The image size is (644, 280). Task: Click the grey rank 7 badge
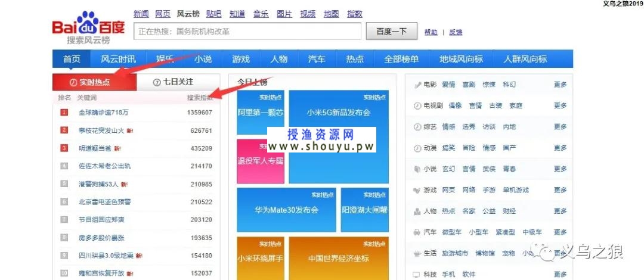coord(64,220)
